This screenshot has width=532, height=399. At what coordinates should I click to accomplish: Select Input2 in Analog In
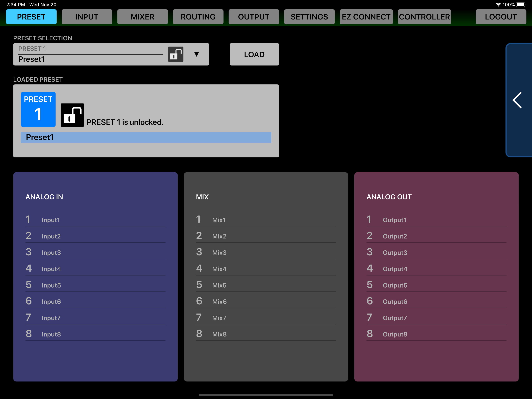(x=95, y=236)
